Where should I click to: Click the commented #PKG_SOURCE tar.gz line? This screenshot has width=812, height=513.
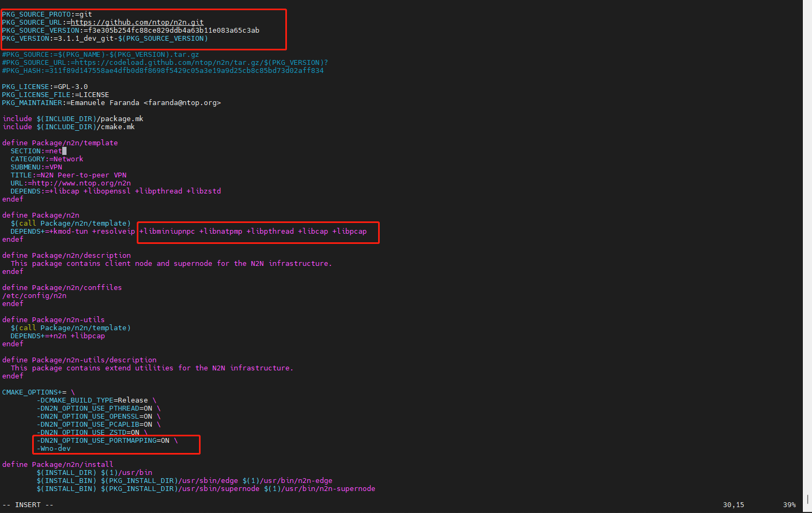[x=101, y=55]
